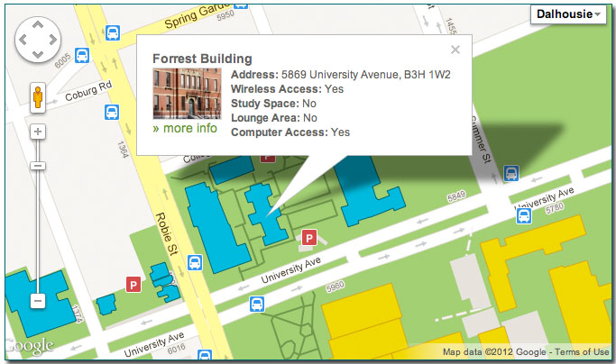616x364 pixels.
Task: Open the Dalhousie map type dropdown
Action: coord(568,14)
